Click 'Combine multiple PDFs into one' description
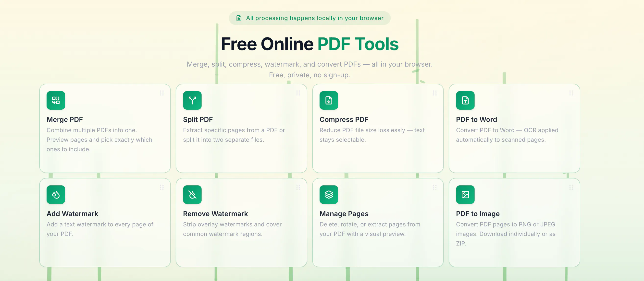 pyautogui.click(x=99, y=140)
